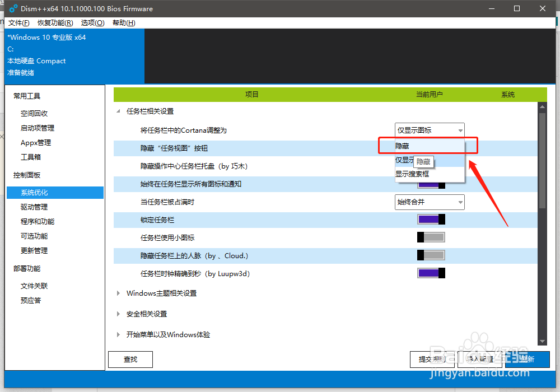Image resolution: width=560 pixels, height=392 pixels.
Task: Click the 项目 column header
Action: click(252, 95)
